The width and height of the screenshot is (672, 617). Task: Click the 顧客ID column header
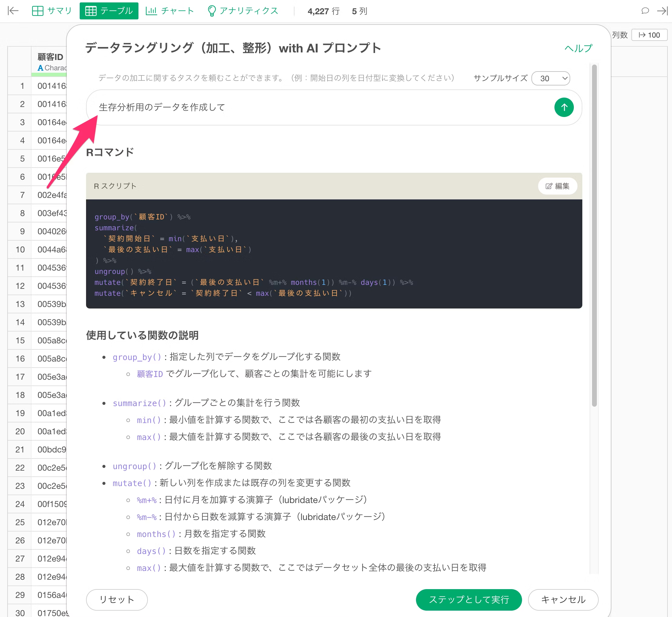[x=50, y=57]
